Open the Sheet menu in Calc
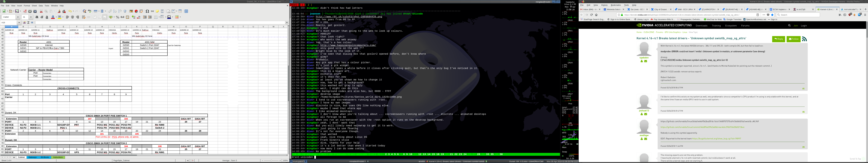The image size is (868, 163). [x=34, y=6]
